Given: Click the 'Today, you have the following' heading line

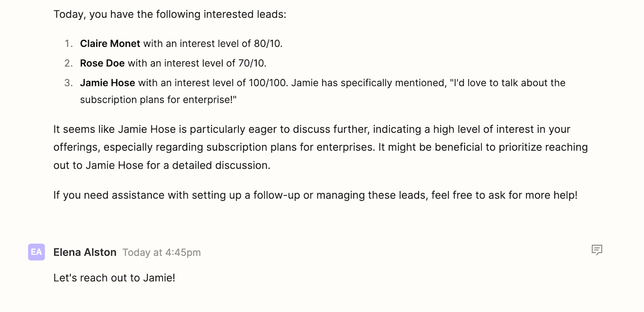Looking at the screenshot, I should coord(170,14).
